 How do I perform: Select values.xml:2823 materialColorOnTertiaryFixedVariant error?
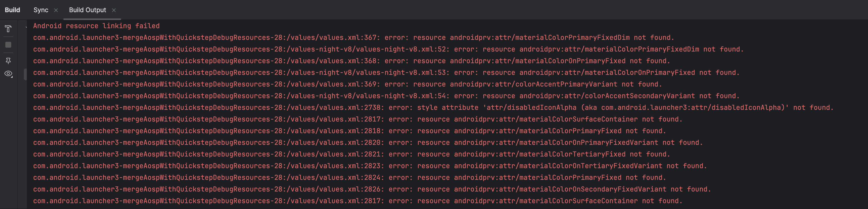(370, 166)
